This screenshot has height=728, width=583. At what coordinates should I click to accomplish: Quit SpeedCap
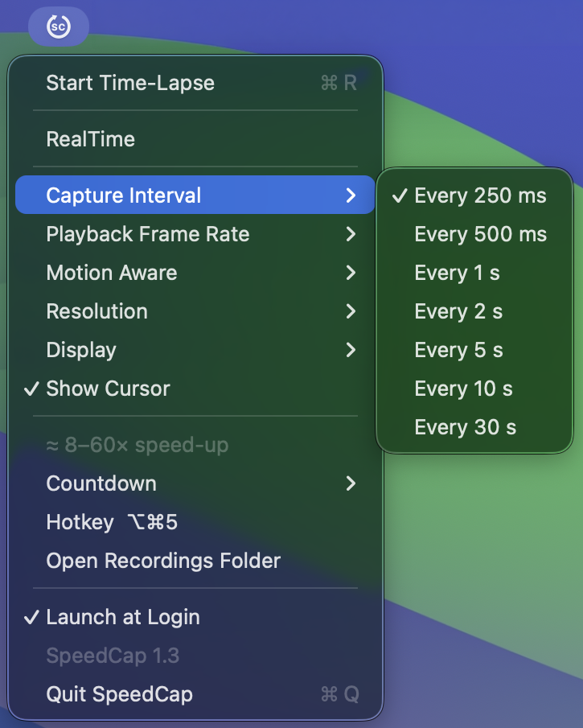pyautogui.click(x=195, y=694)
